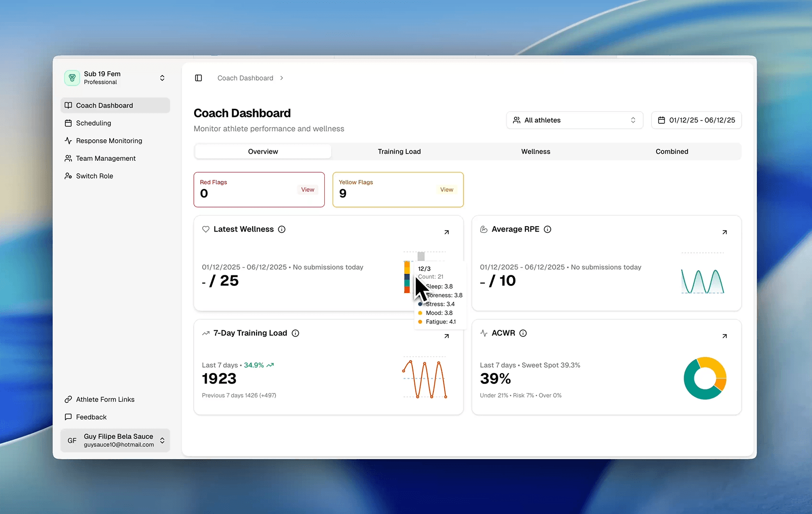Click Latest Wellness info icon

[x=282, y=230]
